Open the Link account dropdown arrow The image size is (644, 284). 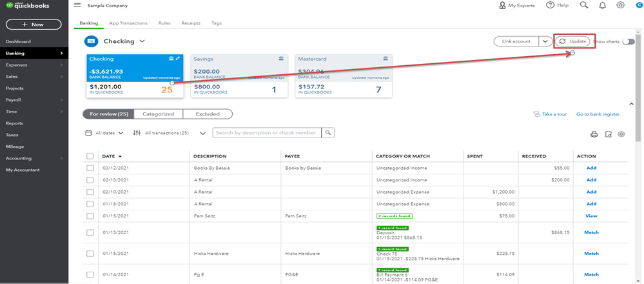click(545, 41)
